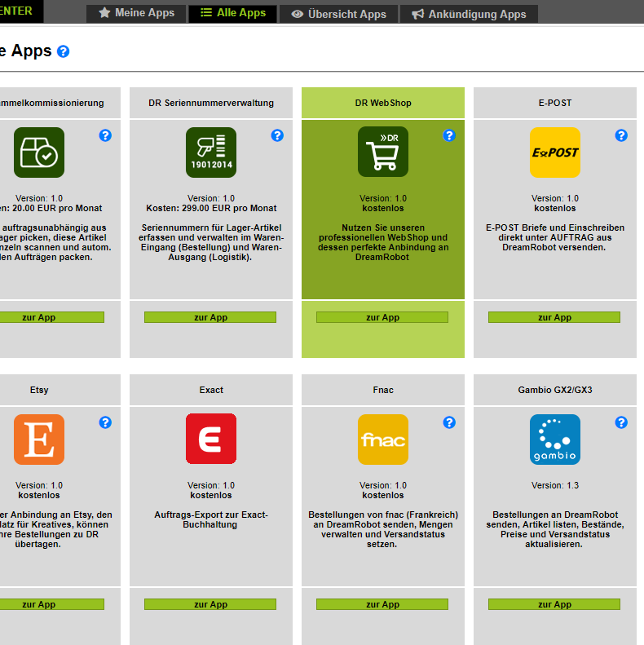Screen dimensions: 644x645
Task: Click the 'Bestellungen von fnac (Frankreich)' description
Action: point(383,529)
